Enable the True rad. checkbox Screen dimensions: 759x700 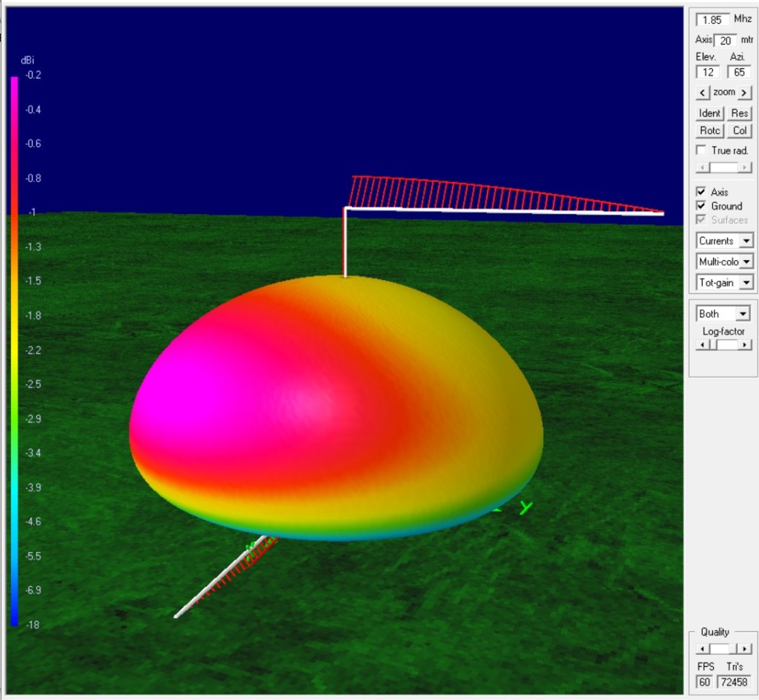coord(701,150)
